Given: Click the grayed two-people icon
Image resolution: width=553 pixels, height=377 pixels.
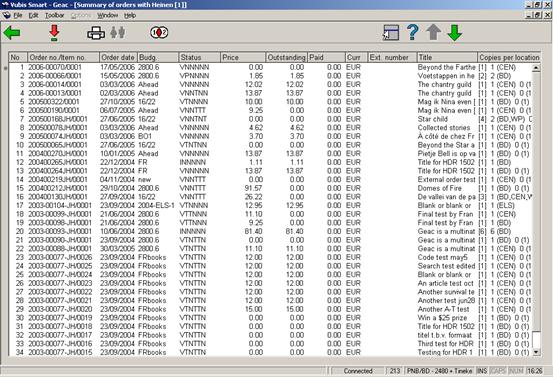Looking at the screenshot, I should point(118,33).
